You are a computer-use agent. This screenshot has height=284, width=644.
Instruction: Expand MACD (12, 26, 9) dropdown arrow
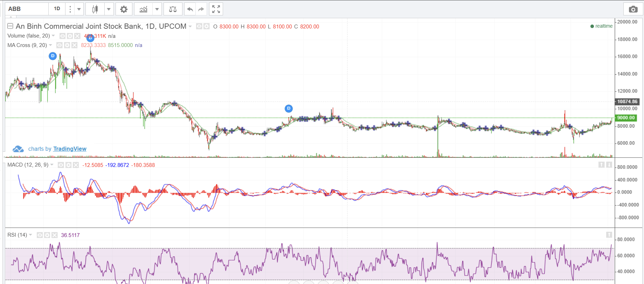[52, 165]
